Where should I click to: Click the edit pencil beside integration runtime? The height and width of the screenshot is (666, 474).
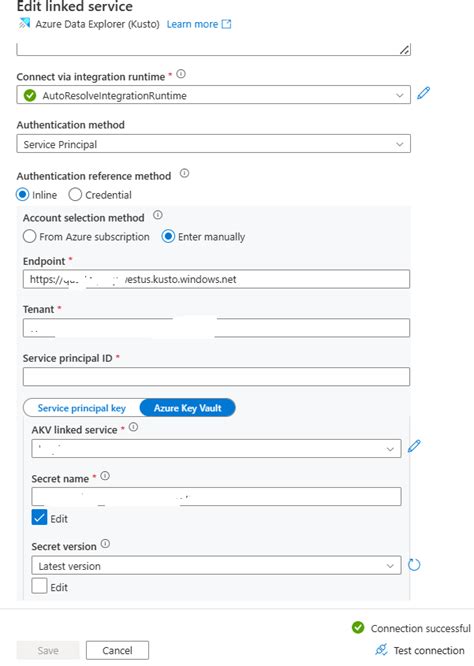(423, 93)
